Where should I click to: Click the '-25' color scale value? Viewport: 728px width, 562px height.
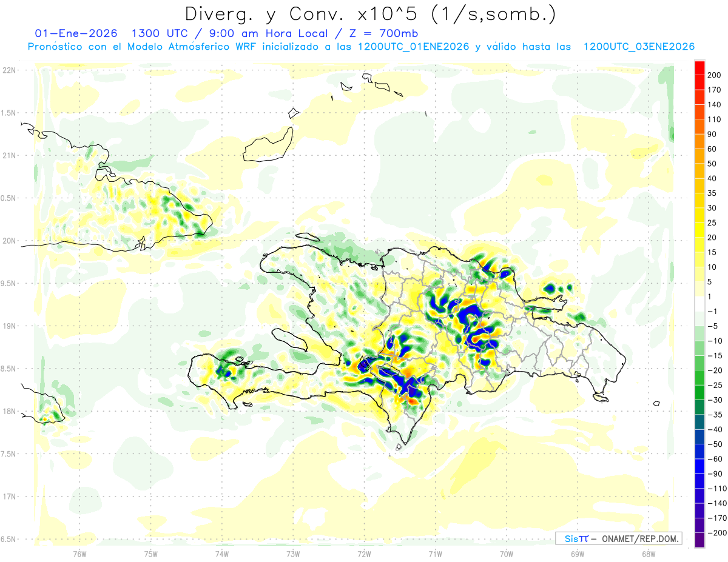(716, 386)
